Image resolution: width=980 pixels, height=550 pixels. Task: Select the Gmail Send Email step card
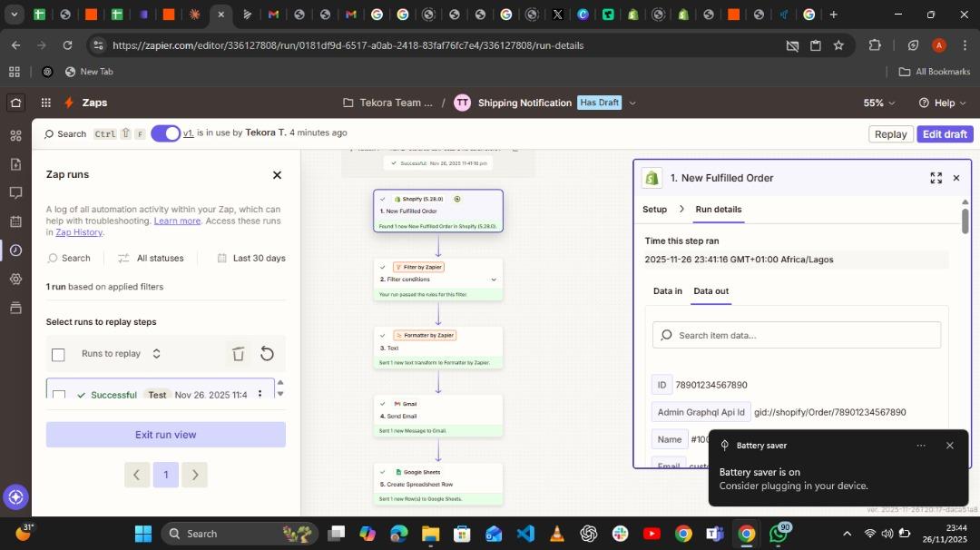[437, 417]
